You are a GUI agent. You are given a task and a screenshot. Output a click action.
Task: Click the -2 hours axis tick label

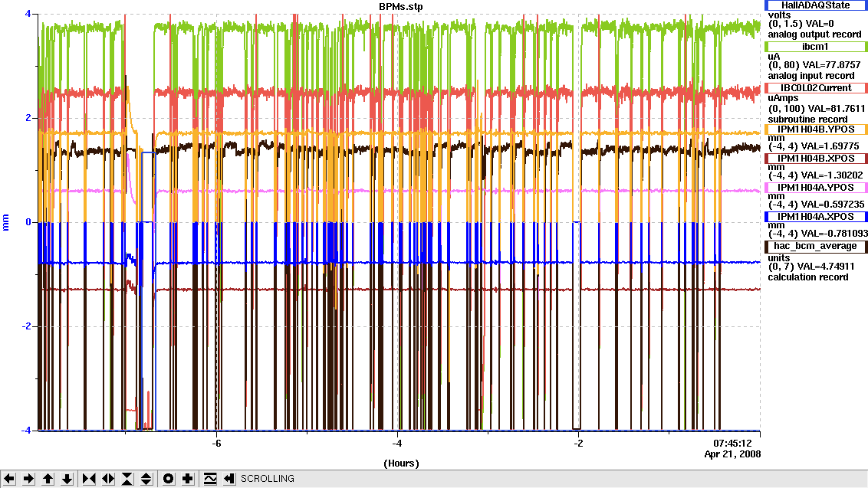click(x=578, y=444)
